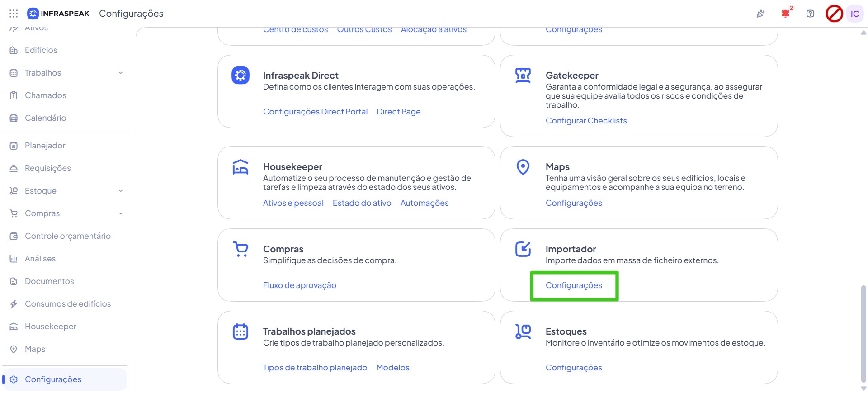The width and height of the screenshot is (868, 393).
Task: Open Configurações under Maps card
Action: click(x=574, y=203)
